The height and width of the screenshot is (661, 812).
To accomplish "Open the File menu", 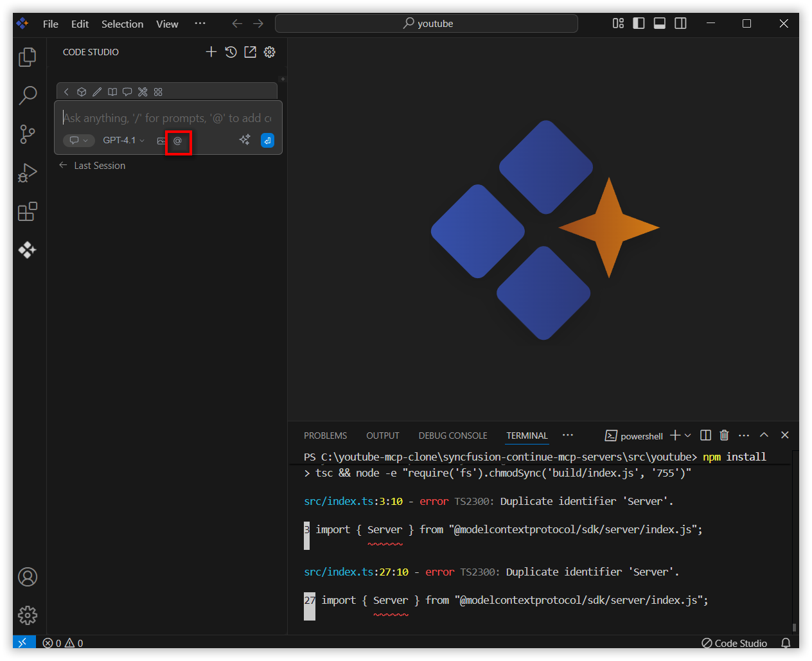I will [x=51, y=24].
